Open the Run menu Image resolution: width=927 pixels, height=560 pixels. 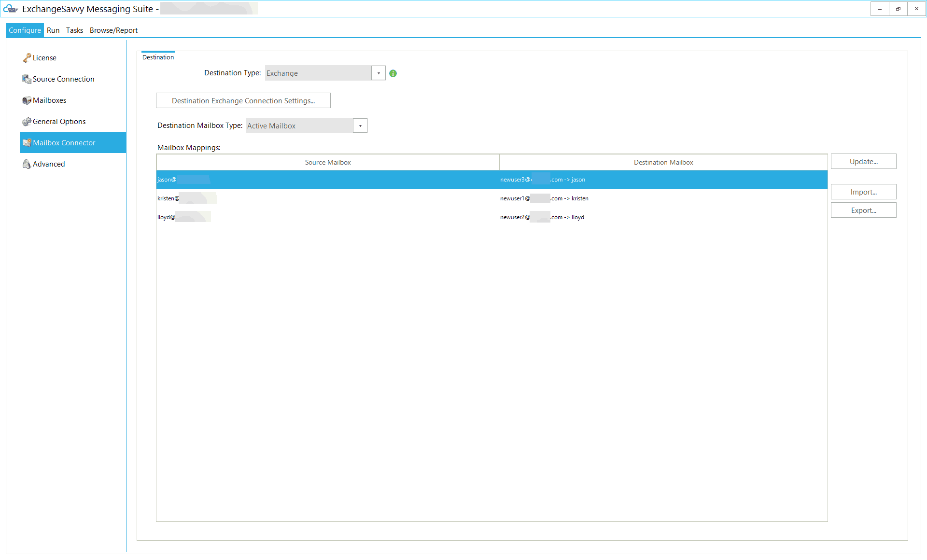(53, 30)
